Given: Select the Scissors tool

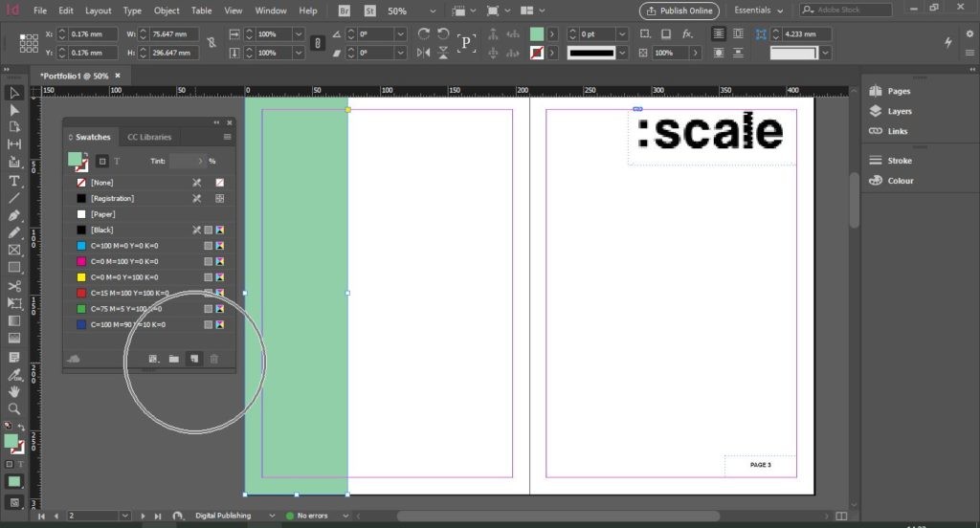Looking at the screenshot, I should (x=13, y=286).
